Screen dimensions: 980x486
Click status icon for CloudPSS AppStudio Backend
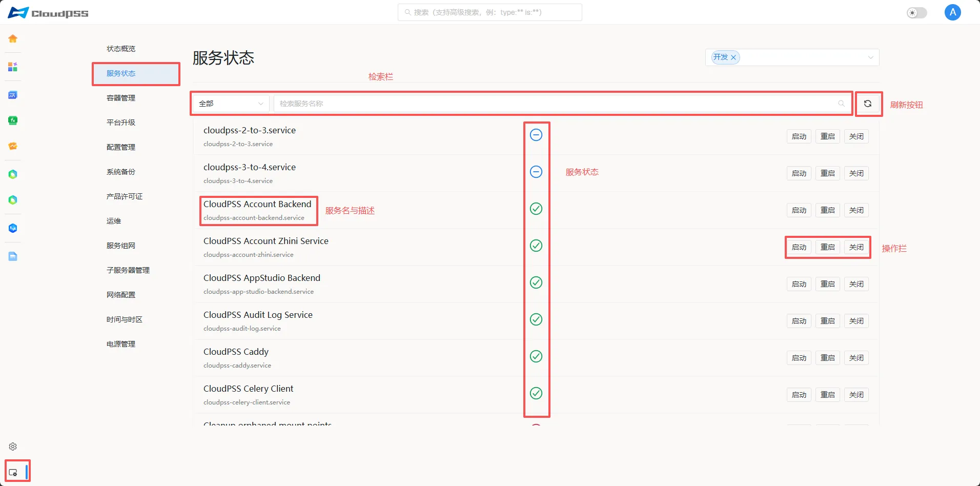click(536, 282)
